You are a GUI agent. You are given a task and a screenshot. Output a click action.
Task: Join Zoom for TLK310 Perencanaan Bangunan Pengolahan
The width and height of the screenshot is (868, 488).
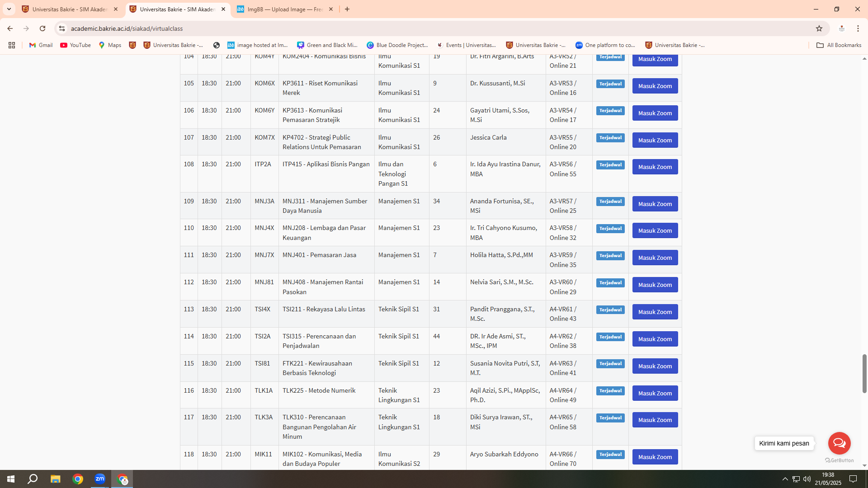point(655,420)
